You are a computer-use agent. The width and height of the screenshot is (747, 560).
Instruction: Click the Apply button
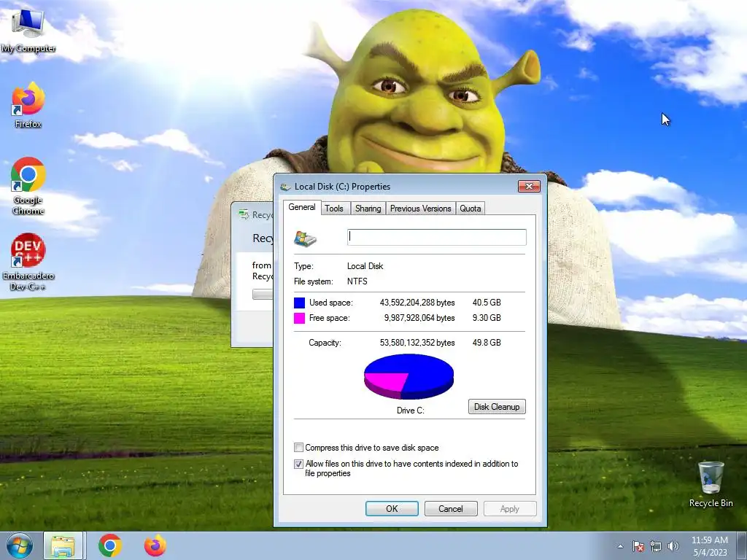click(x=510, y=508)
